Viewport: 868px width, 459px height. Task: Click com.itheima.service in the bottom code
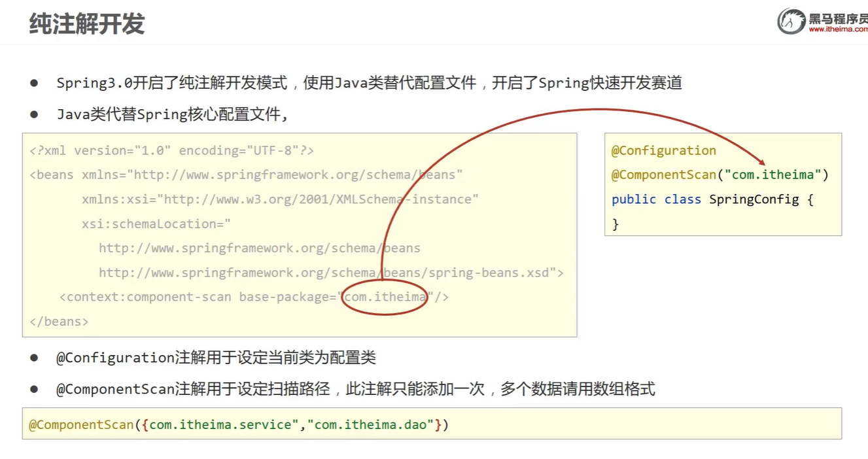[x=220, y=425]
